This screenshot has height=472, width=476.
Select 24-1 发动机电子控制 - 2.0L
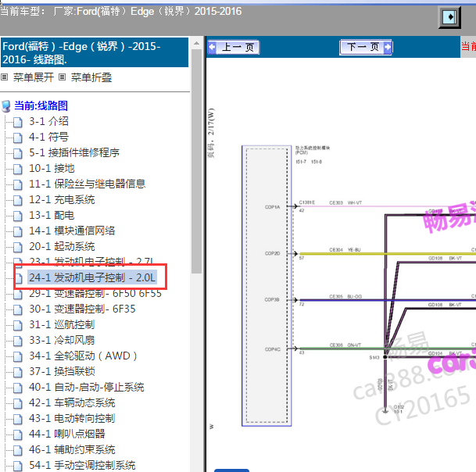[92, 277]
